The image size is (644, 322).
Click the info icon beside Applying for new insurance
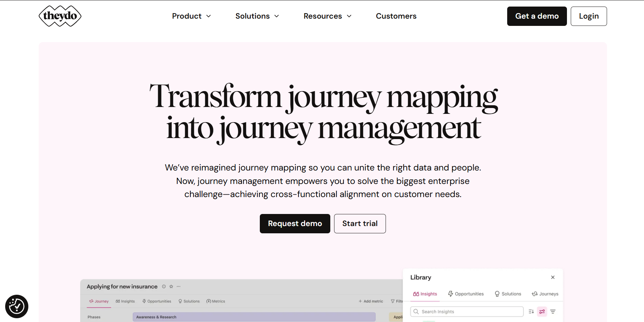164,286
